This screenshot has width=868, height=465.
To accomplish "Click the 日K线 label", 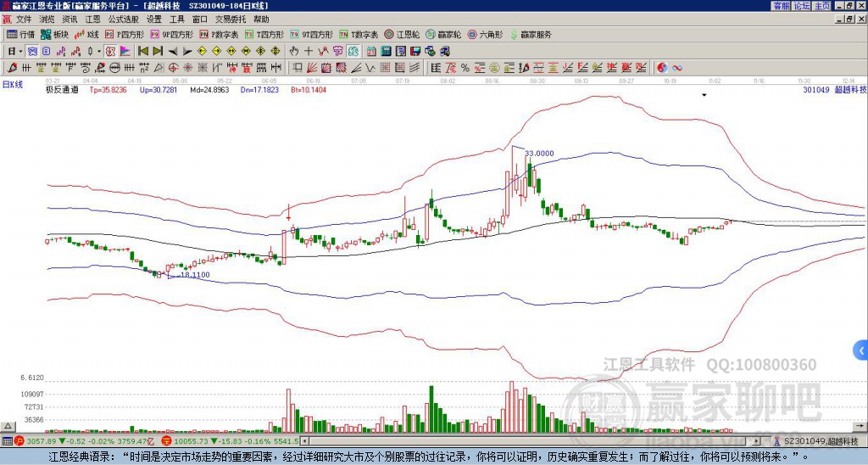I will (13, 85).
